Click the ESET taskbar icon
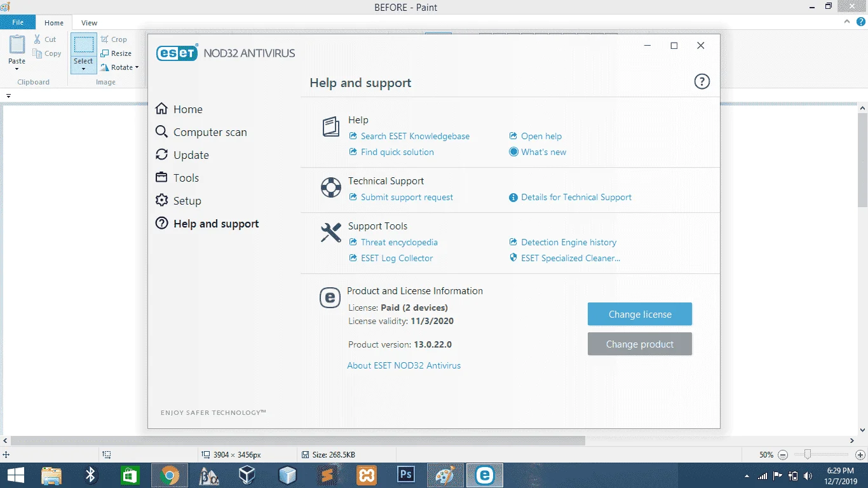Viewport: 868px width, 488px height. (x=485, y=475)
